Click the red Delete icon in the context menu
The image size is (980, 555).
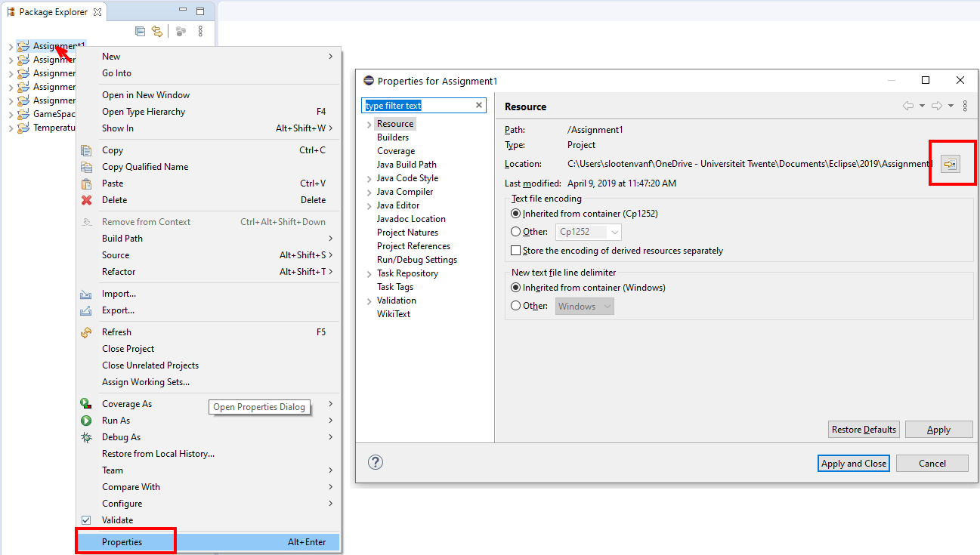86,199
